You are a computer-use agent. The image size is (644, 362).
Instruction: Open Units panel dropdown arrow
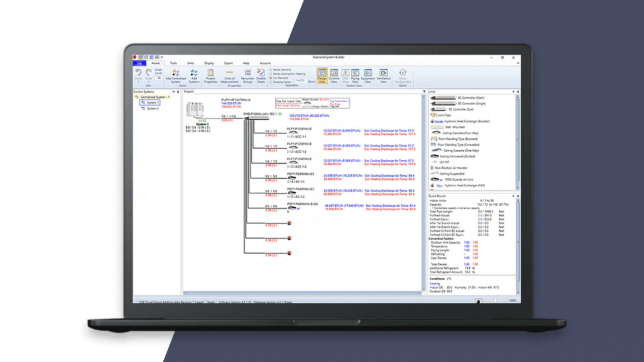pyautogui.click(x=513, y=92)
